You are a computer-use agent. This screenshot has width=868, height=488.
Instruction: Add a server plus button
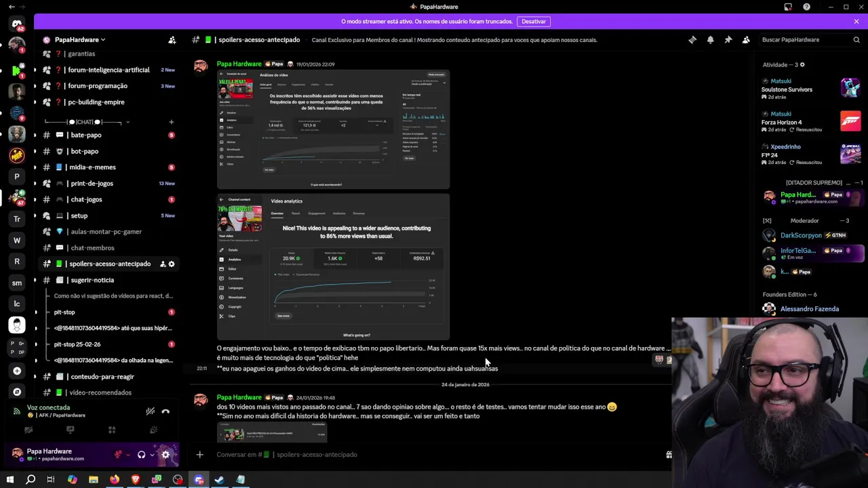click(x=17, y=371)
